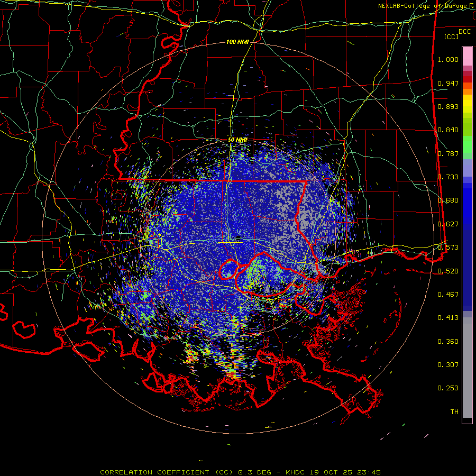Image resolution: width=476 pixels, height=476 pixels.
Task: Click the 0.947 scale value
Action: 448,83
